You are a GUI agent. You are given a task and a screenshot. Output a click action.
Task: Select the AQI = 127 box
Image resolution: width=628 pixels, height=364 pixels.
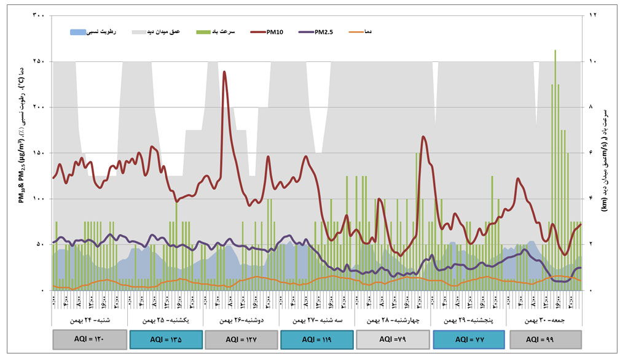coord(240,339)
